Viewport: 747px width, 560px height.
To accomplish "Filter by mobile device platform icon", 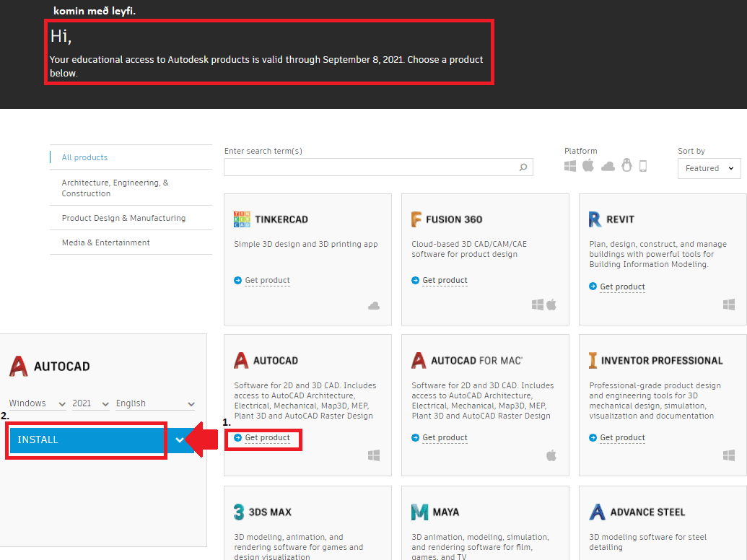I will (x=643, y=166).
